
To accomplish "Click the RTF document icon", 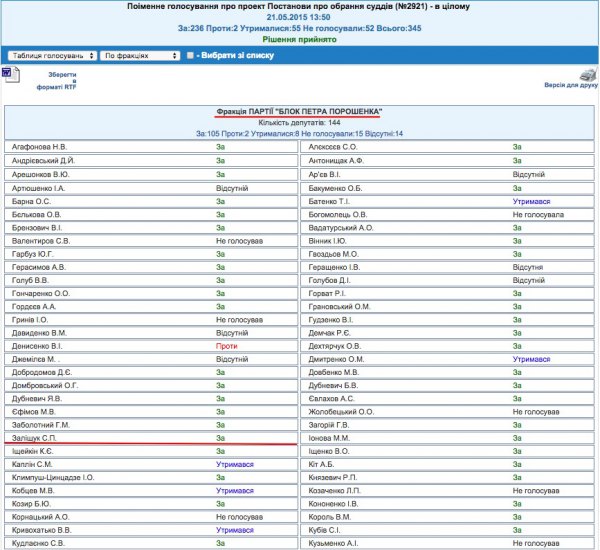I will point(9,75).
